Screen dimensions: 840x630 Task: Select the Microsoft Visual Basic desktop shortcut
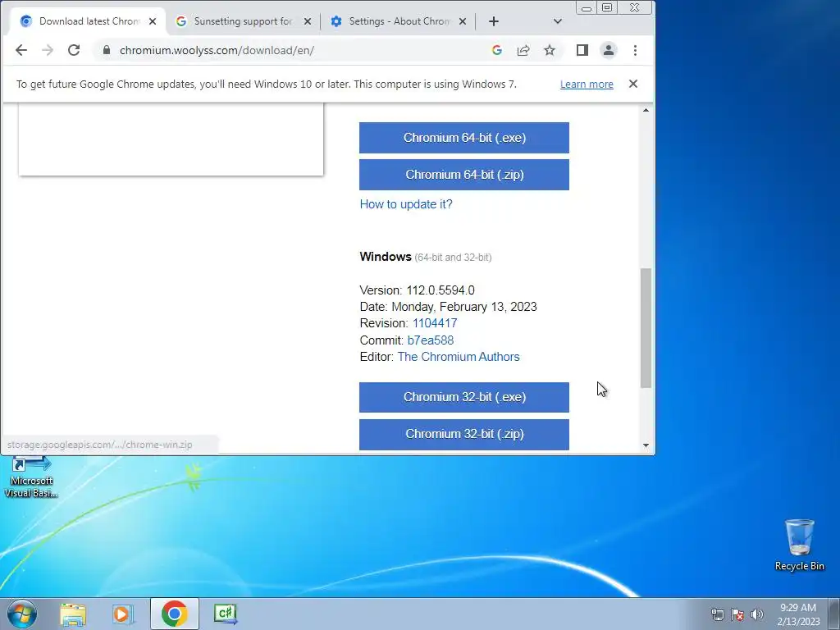pyautogui.click(x=31, y=477)
